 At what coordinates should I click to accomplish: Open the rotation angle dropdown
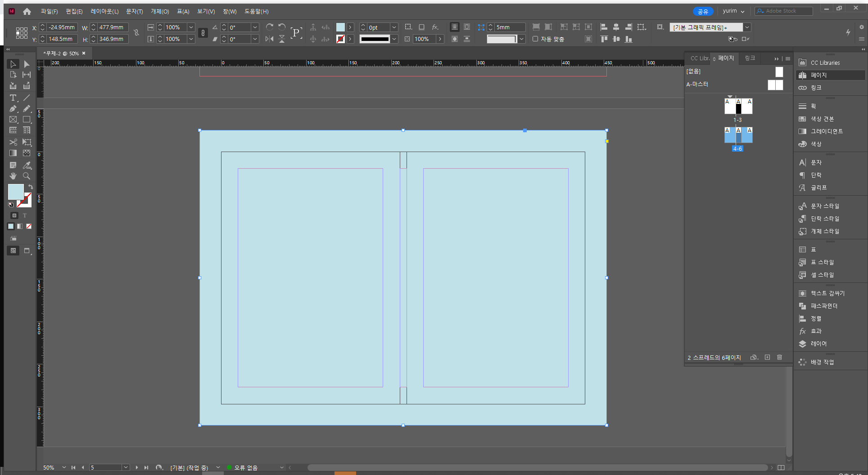coord(255,27)
